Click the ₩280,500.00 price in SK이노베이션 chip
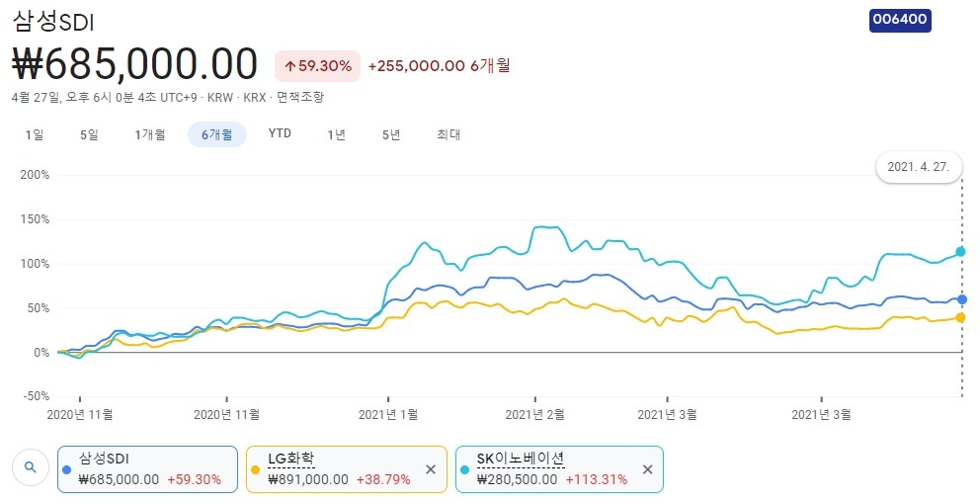The image size is (980, 503). coord(517,479)
